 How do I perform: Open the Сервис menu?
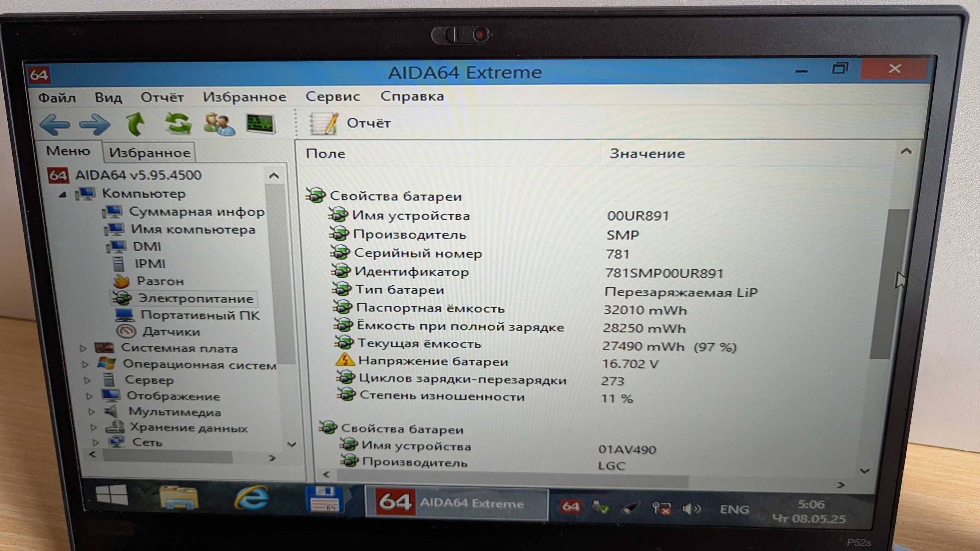[x=332, y=96]
